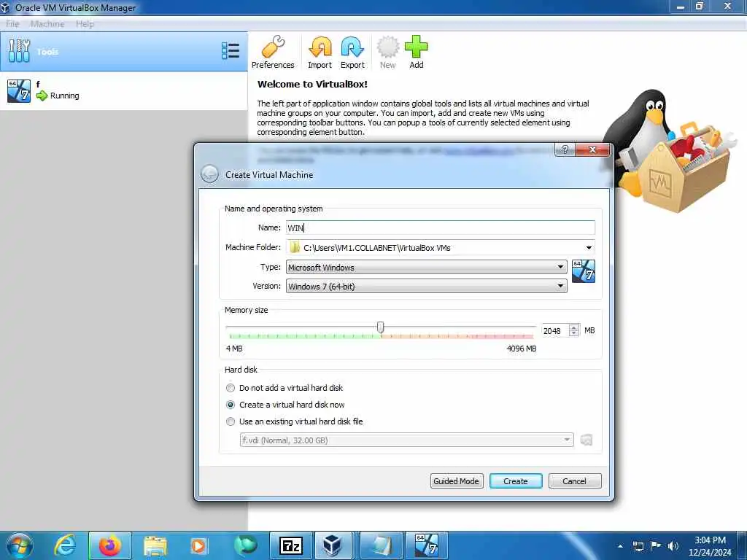
Task: Click the dialog help question mark
Action: pyautogui.click(x=565, y=149)
